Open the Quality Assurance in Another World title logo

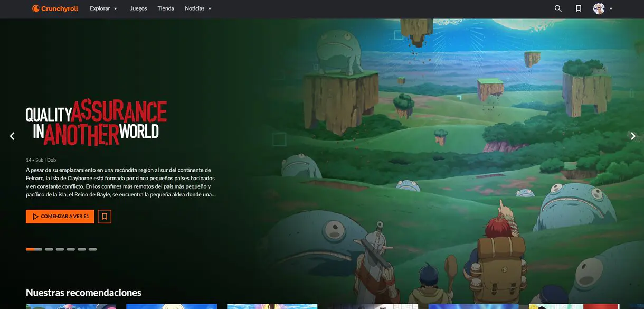click(x=96, y=123)
